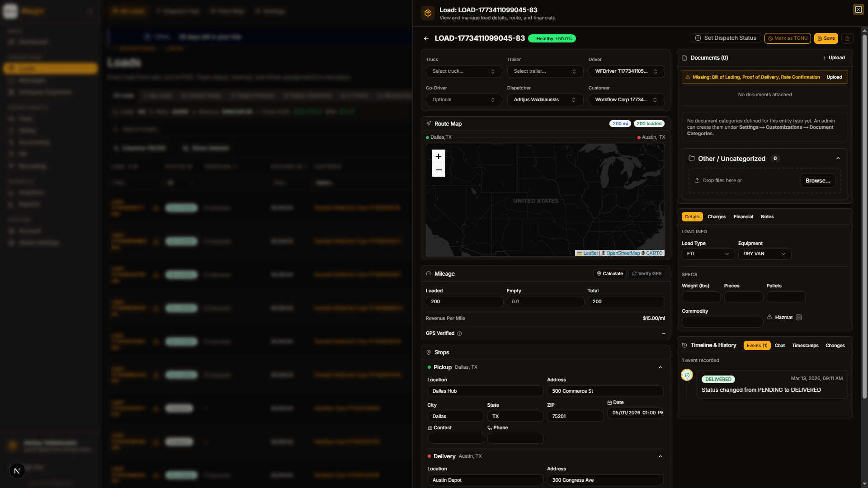The height and width of the screenshot is (488, 868).
Task: Toggle the Hazmat checkbox
Action: coord(798,318)
